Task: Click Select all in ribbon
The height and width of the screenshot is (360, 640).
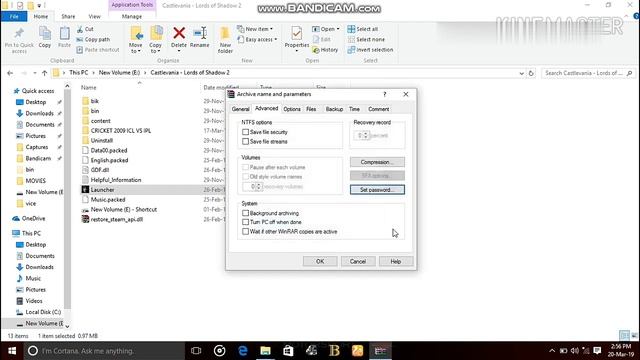Action: point(362,29)
